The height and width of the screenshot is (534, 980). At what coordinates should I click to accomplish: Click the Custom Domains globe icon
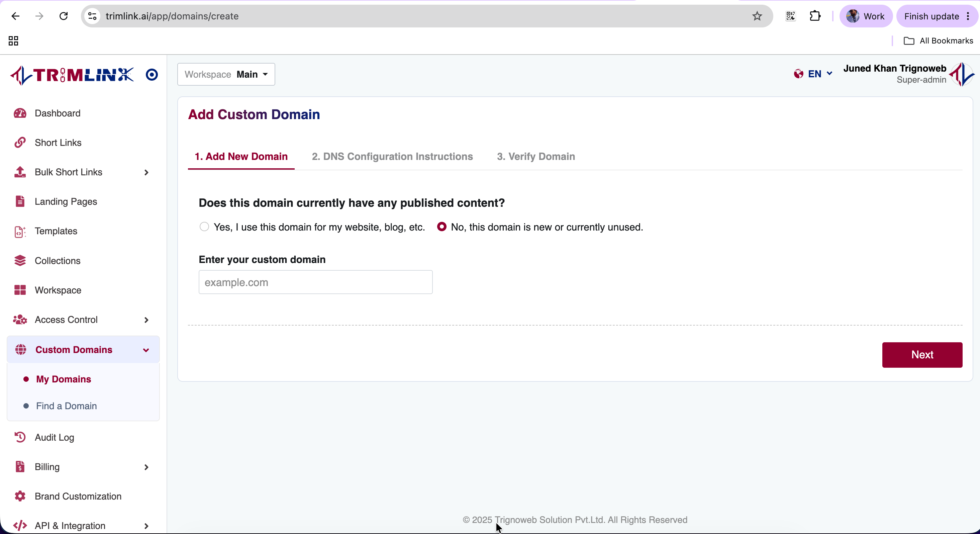tap(20, 349)
